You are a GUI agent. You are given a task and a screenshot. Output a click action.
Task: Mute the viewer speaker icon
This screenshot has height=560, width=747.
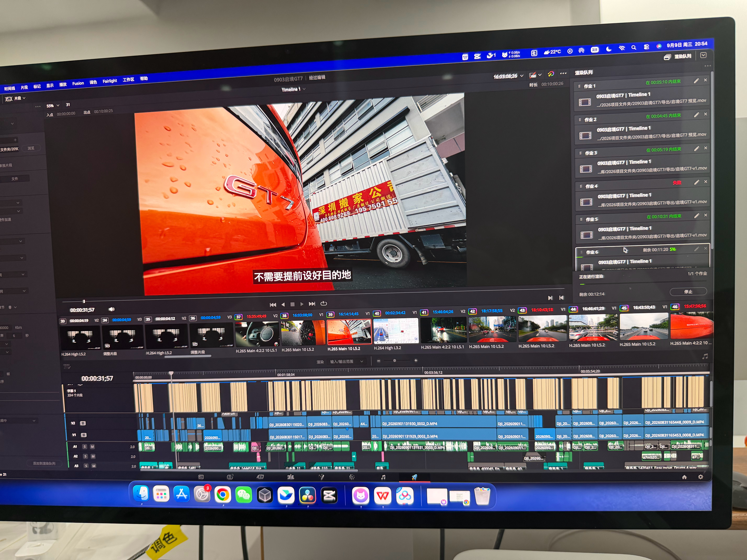click(x=111, y=309)
